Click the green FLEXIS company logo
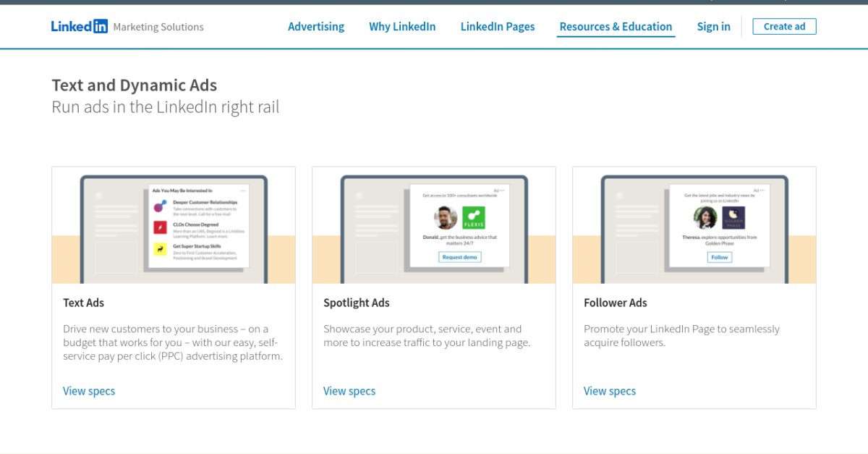Screen dimensions: 868x454 474,218
